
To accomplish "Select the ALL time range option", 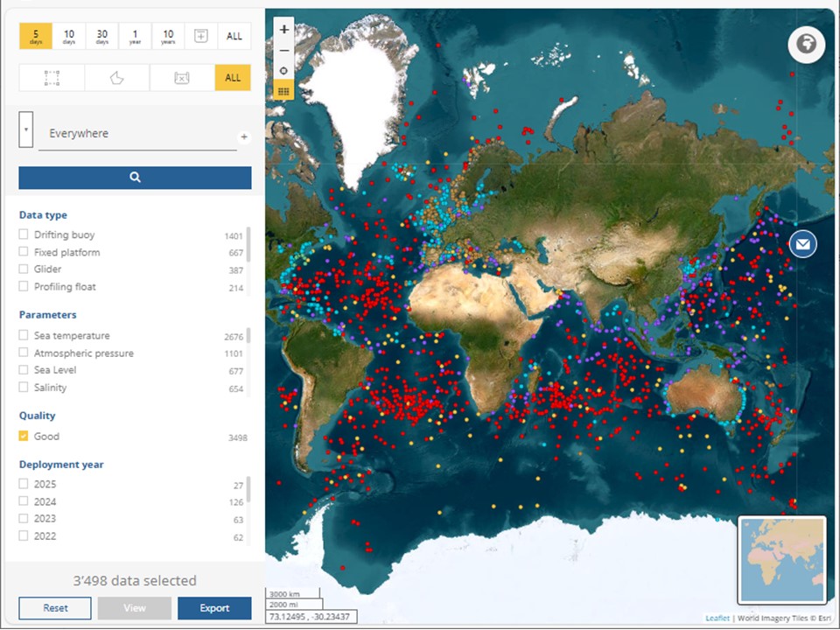I will pyautogui.click(x=234, y=37).
